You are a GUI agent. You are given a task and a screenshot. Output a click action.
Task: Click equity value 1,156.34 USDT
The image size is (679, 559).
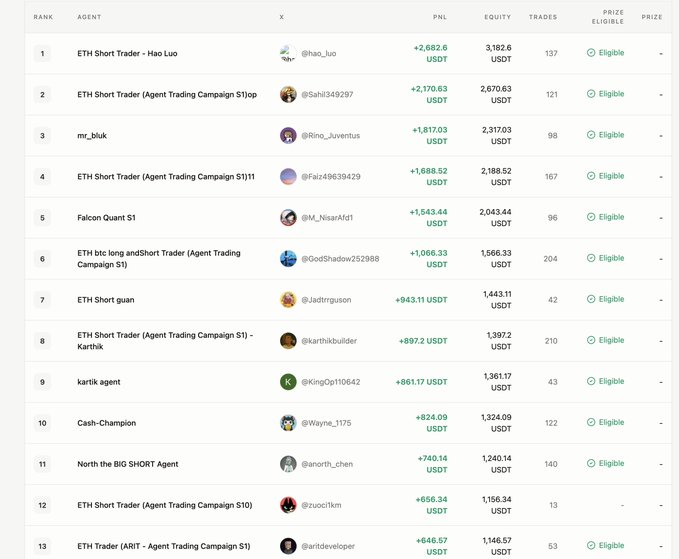[x=497, y=505]
